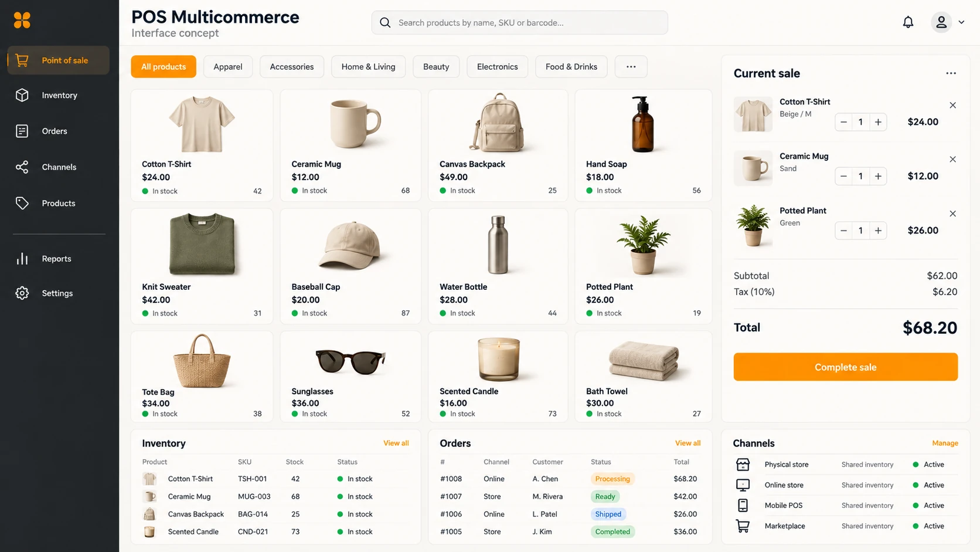Increase Potted Plant quantity in cart
The height and width of the screenshot is (552, 980).
878,231
